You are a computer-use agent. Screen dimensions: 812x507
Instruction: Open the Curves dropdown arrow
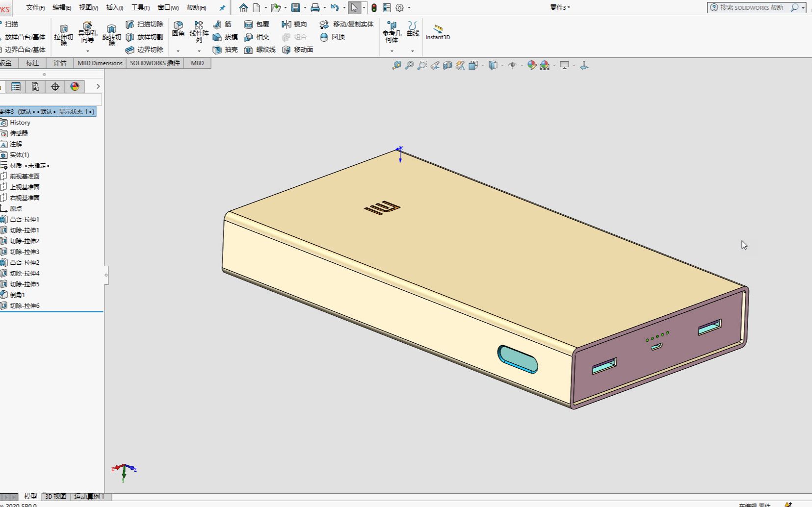point(413,51)
